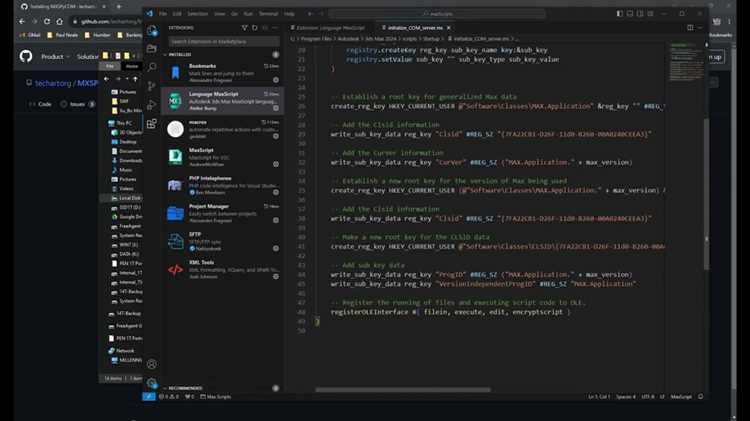Open gear settings for Project Manager extension

pos(276,220)
